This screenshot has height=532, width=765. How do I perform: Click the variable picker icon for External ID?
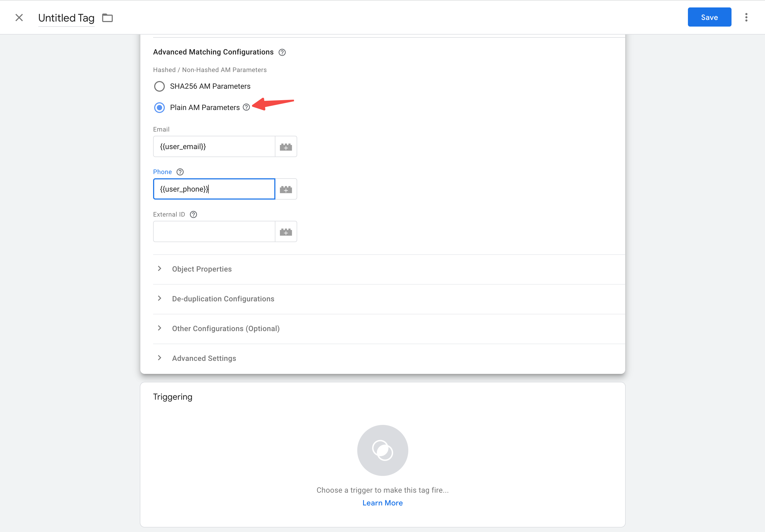pos(285,231)
